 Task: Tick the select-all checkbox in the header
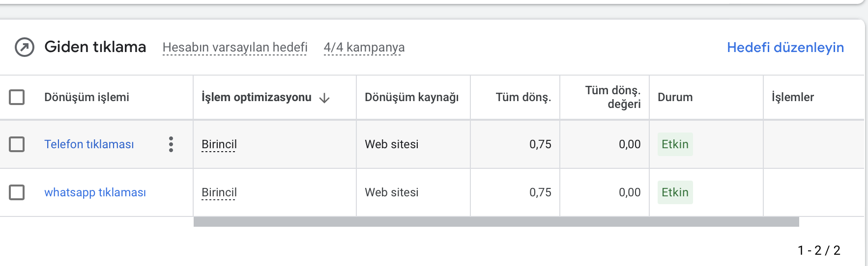tap(17, 97)
